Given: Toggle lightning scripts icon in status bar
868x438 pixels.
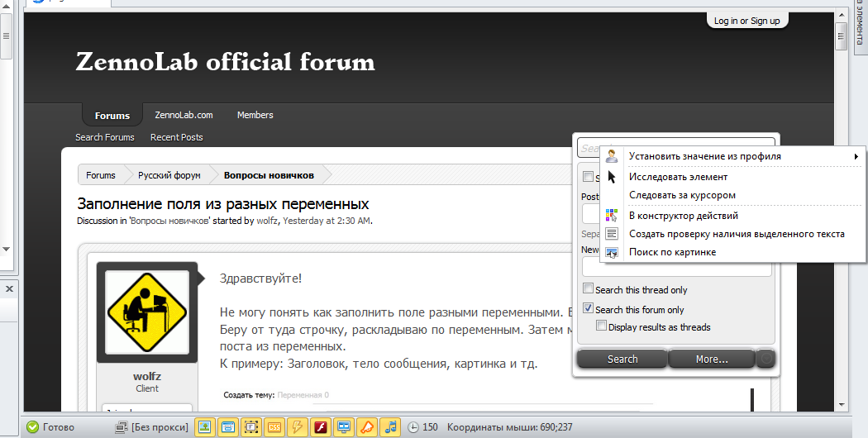Looking at the screenshot, I should pyautogui.click(x=298, y=427).
